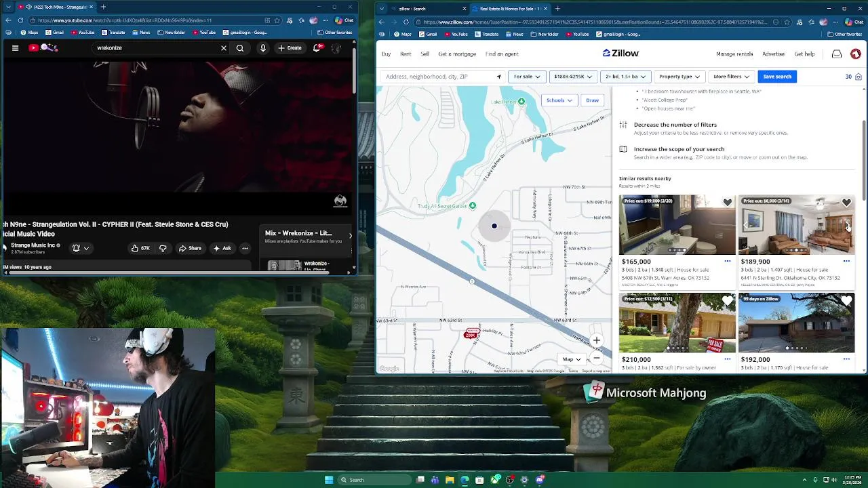868x488 pixels.
Task: Select Buy in Zillow navigation
Action: [386, 54]
